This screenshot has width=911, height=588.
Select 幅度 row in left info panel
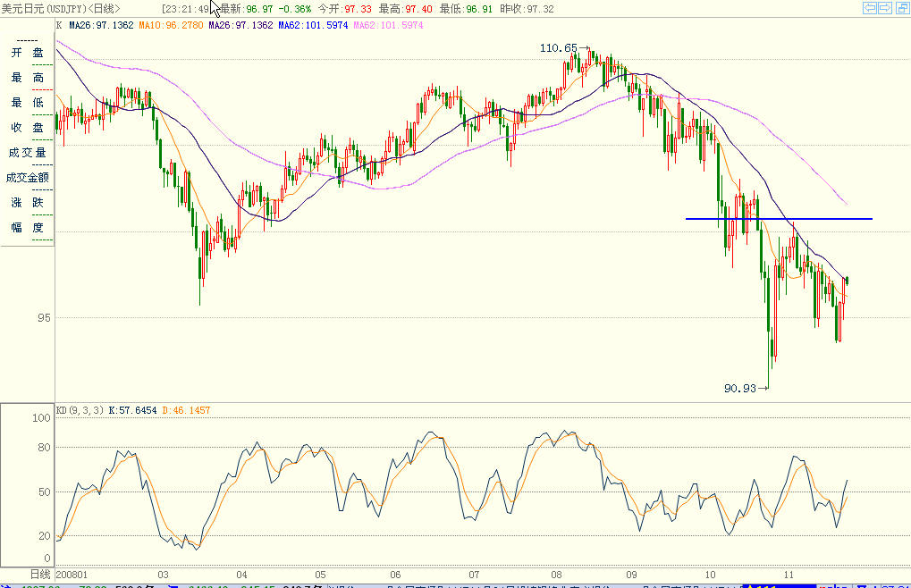pyautogui.click(x=28, y=228)
